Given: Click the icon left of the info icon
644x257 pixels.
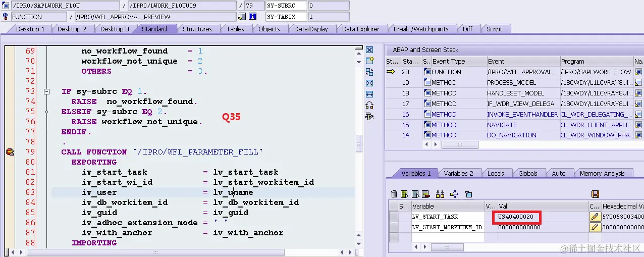Looking at the screenshot, I should (242, 17).
